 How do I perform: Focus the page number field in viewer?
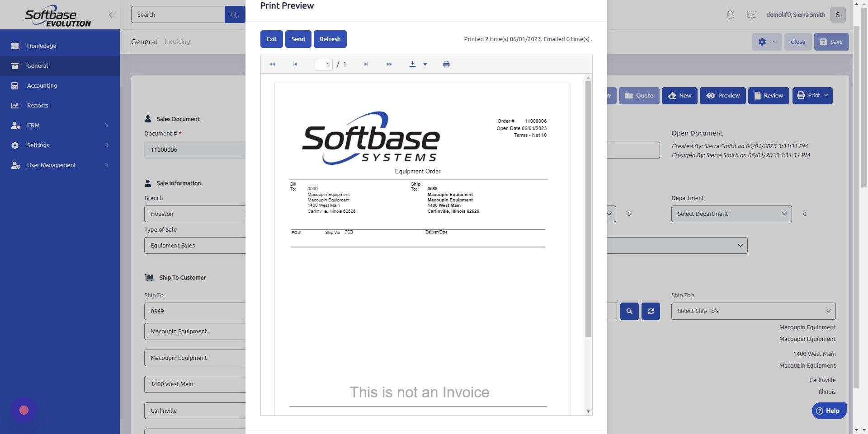pyautogui.click(x=323, y=65)
